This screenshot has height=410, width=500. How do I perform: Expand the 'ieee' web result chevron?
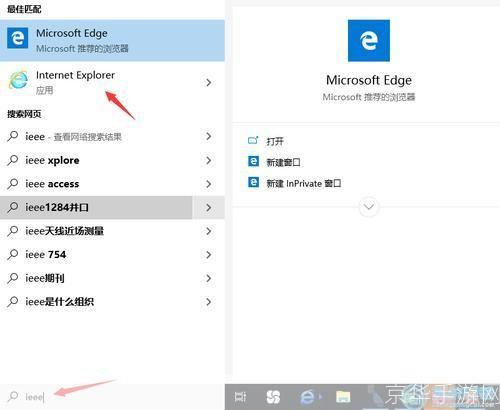tap(209, 136)
